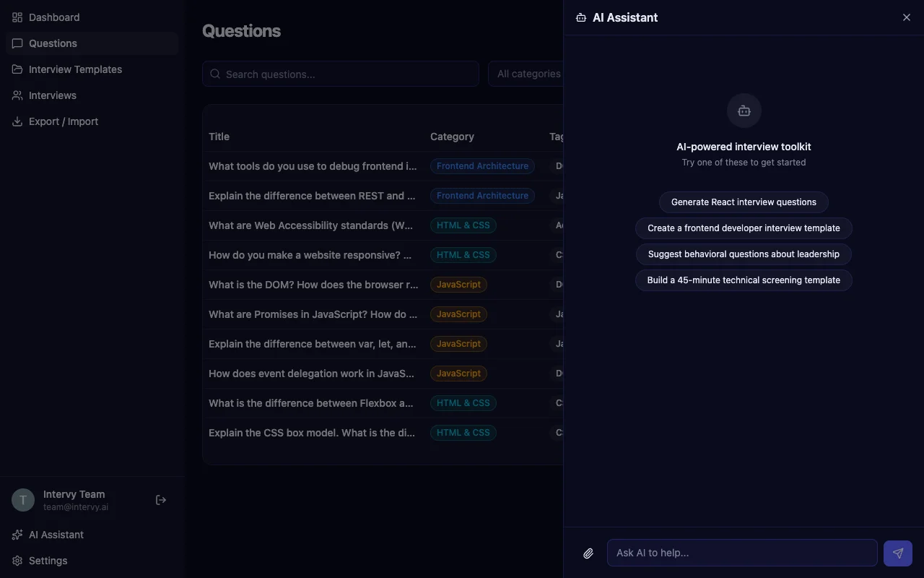
Task: Click Suggest behavioral questions about leadership
Action: tap(743, 254)
